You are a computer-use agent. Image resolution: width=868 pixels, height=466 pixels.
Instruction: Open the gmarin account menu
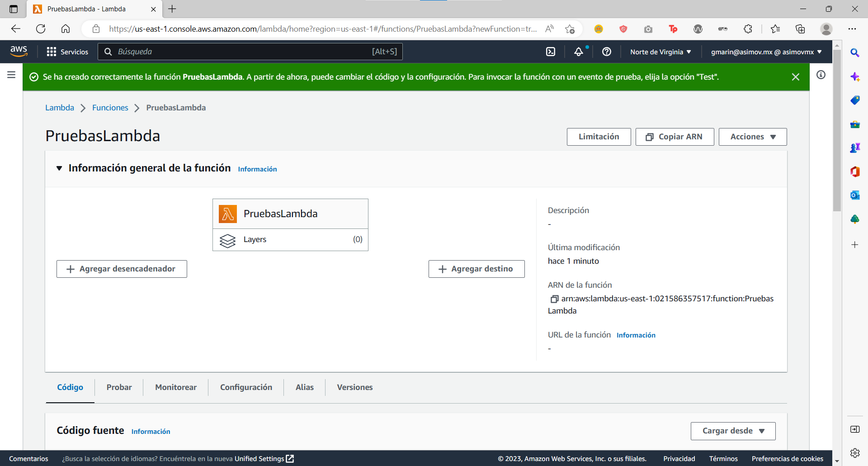point(766,52)
